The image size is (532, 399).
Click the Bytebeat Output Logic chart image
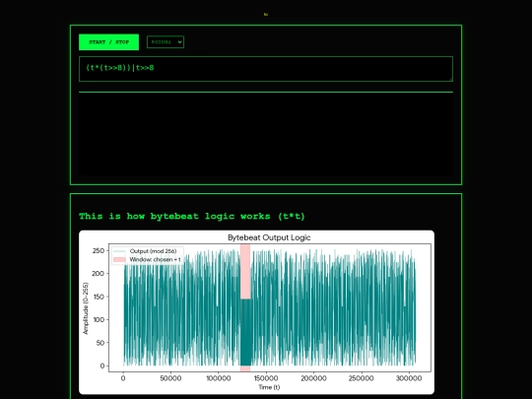256,312
